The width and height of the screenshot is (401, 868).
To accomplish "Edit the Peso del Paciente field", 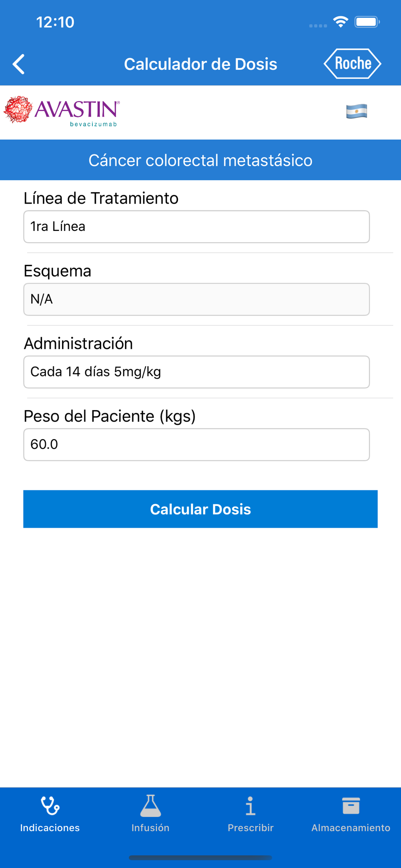I will 197,444.
